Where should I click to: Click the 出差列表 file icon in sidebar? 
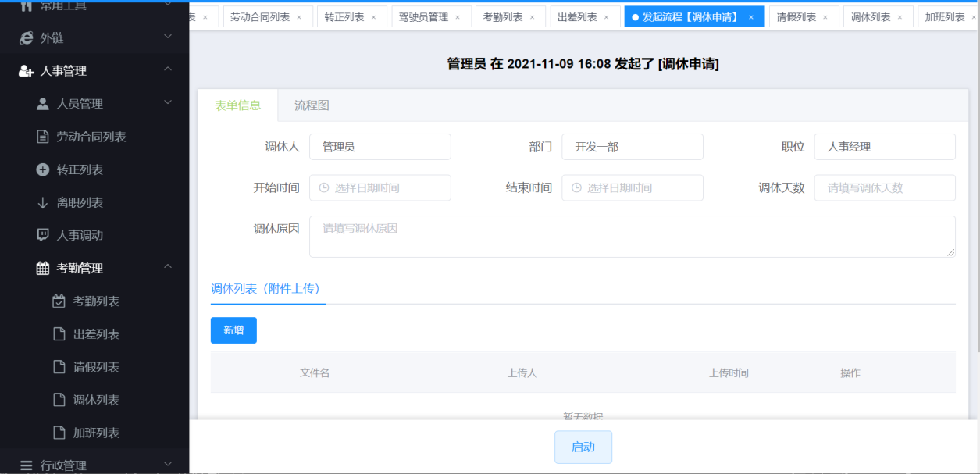[x=59, y=334]
